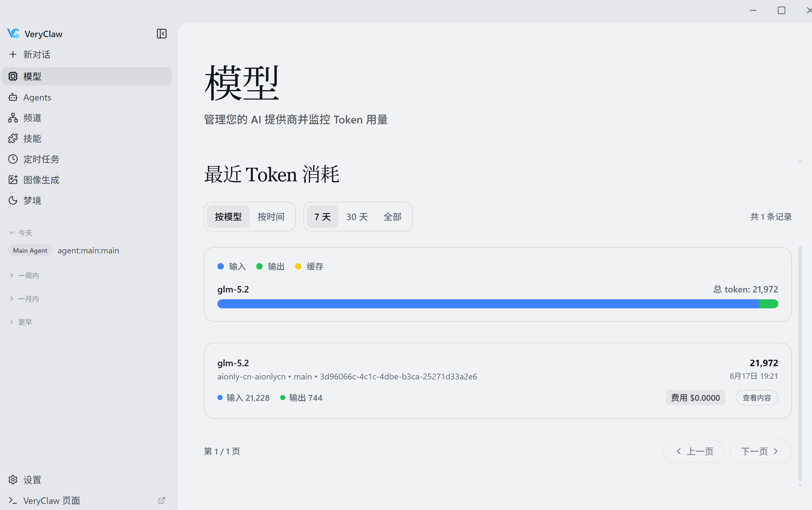The image size is (812, 510).
Task: Go to previous page with 上一页
Action: [693, 451]
